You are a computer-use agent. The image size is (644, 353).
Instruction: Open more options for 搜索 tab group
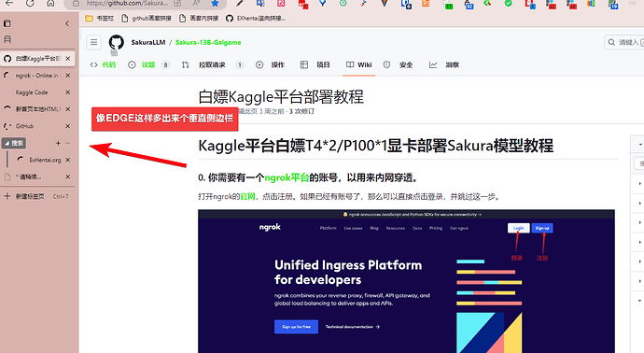pyautogui.click(x=68, y=143)
